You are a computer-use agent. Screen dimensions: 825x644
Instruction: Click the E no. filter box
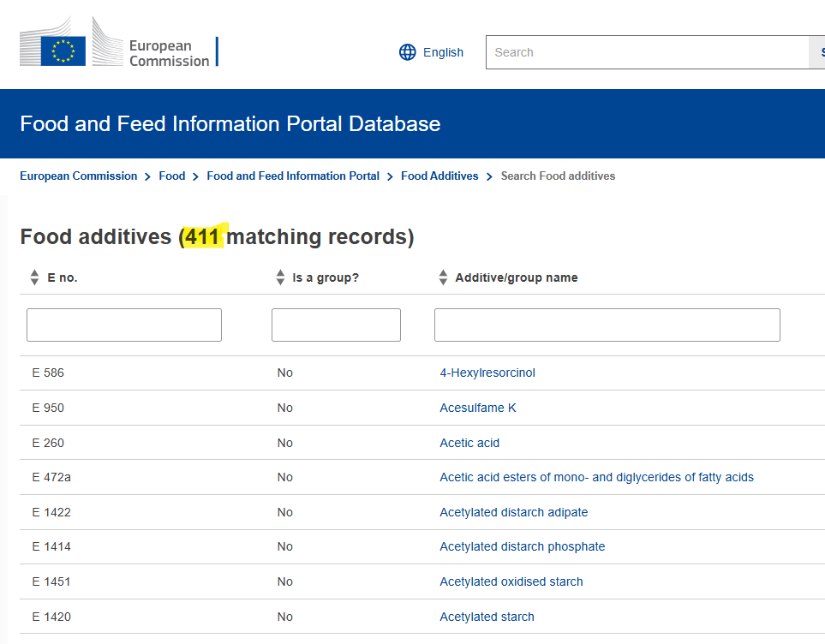(x=124, y=325)
